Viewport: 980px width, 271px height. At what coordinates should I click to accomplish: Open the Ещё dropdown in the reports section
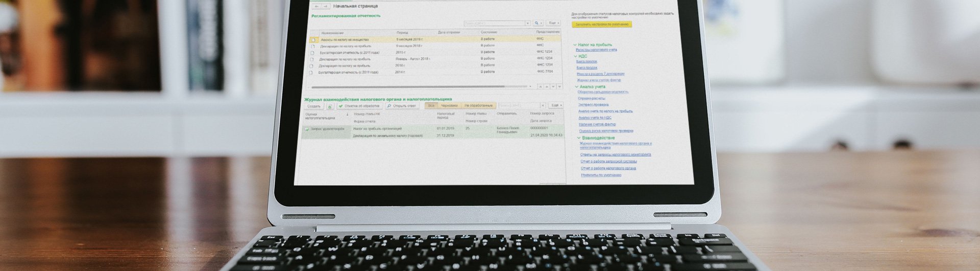[x=553, y=24]
